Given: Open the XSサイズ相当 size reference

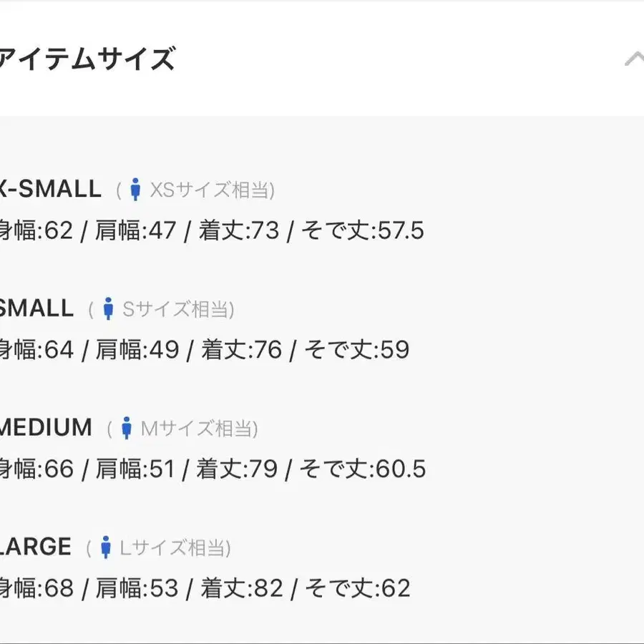Looking at the screenshot, I should 211,190.
